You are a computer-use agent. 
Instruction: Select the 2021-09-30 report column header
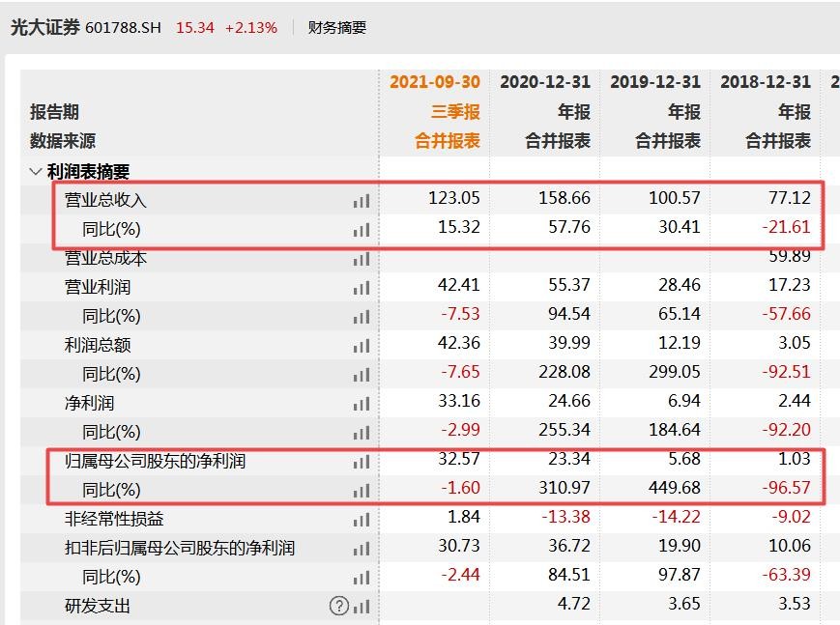tap(434, 82)
